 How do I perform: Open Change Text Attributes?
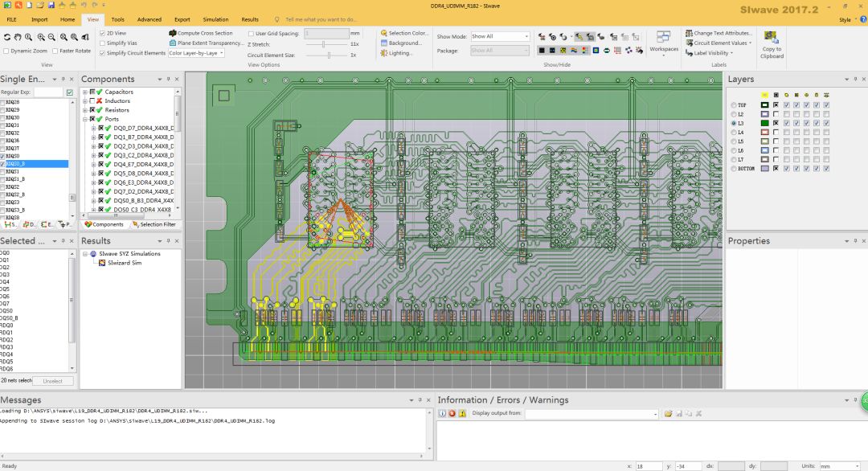coord(718,33)
